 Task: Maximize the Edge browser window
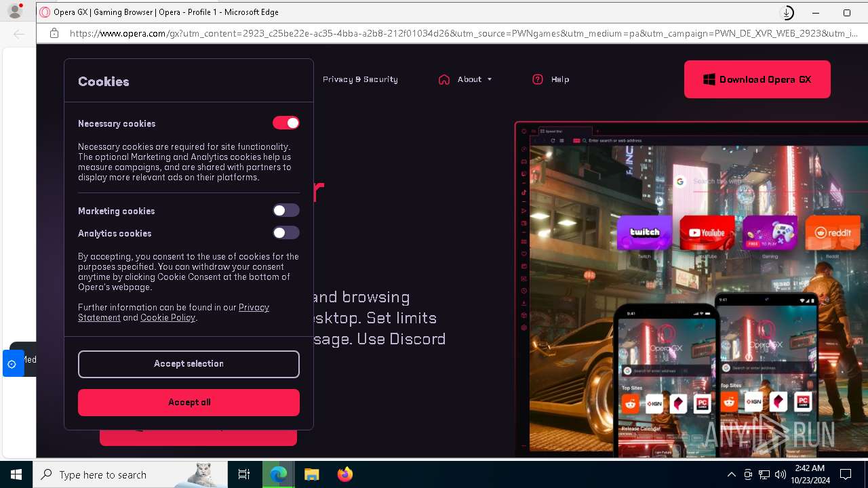[846, 12]
